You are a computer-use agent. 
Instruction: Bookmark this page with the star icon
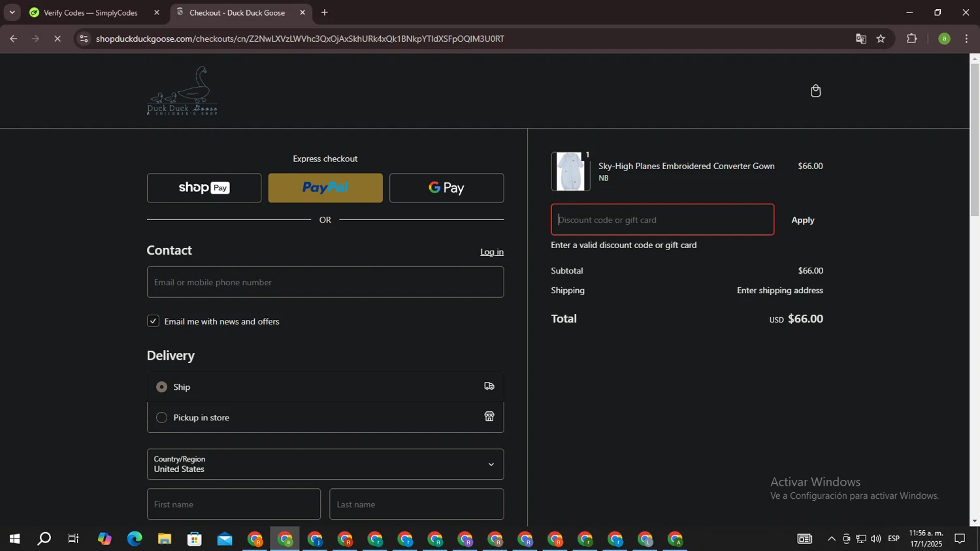coord(881,39)
